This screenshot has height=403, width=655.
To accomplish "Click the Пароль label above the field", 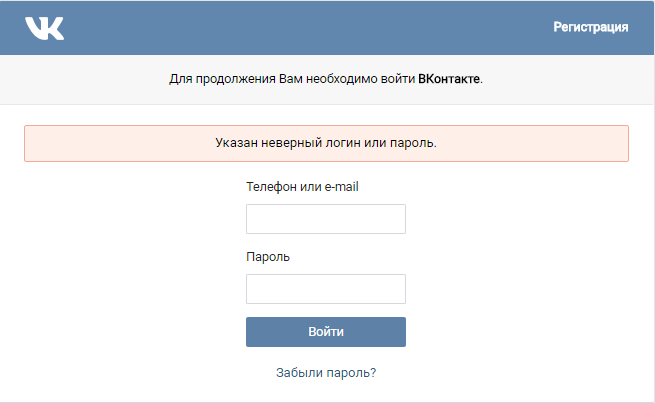I will pos(268,256).
